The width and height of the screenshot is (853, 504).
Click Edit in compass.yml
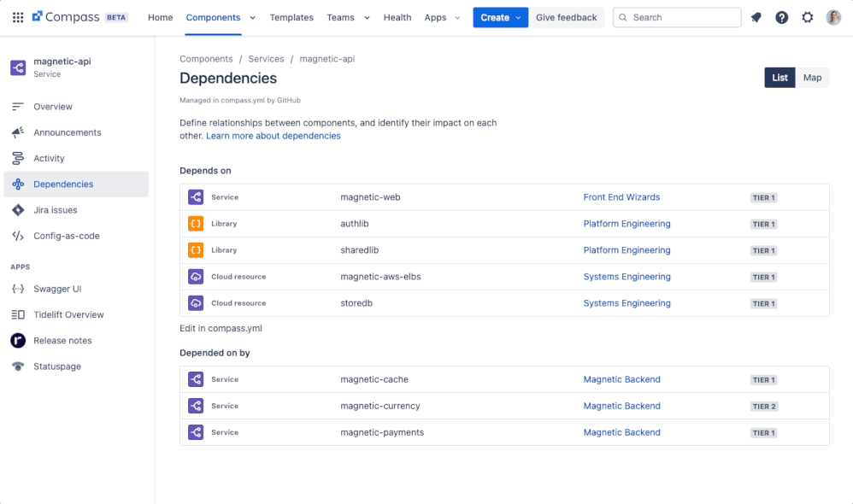[x=219, y=328]
